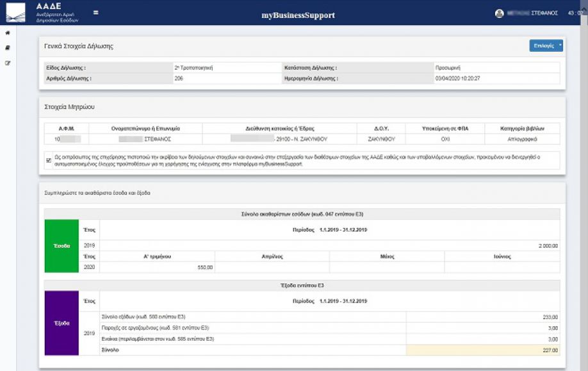Toggle the declaration accuracy confirmation checkbox
The width and height of the screenshot is (588, 371).
(x=49, y=160)
